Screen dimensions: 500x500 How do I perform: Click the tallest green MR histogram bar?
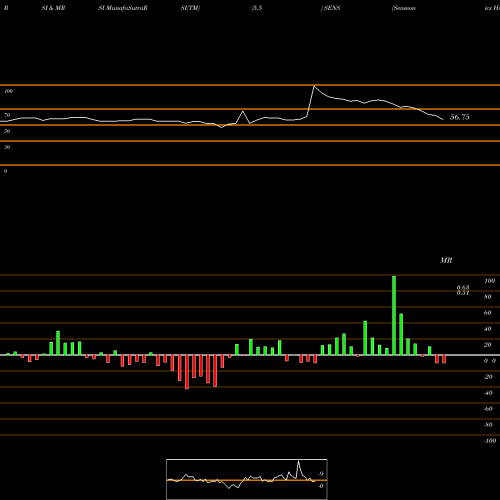point(394,315)
